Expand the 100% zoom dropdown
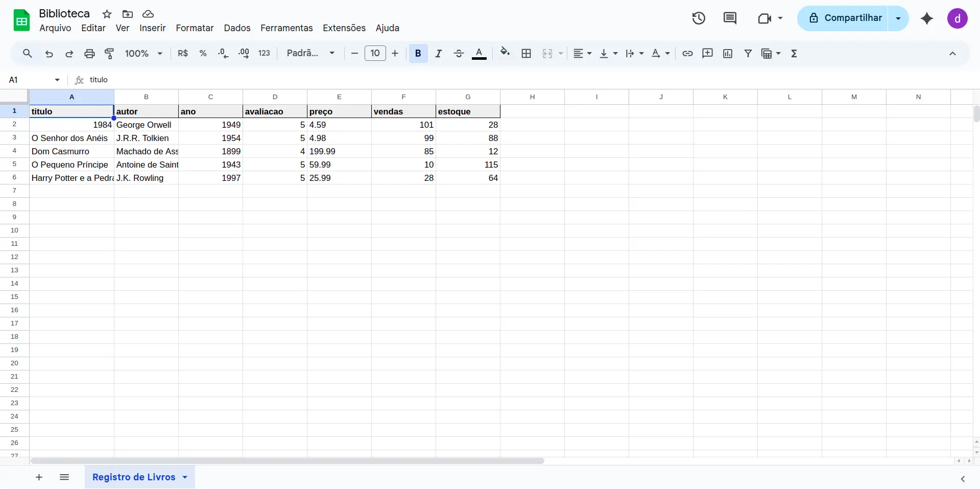980x489 pixels. click(144, 53)
